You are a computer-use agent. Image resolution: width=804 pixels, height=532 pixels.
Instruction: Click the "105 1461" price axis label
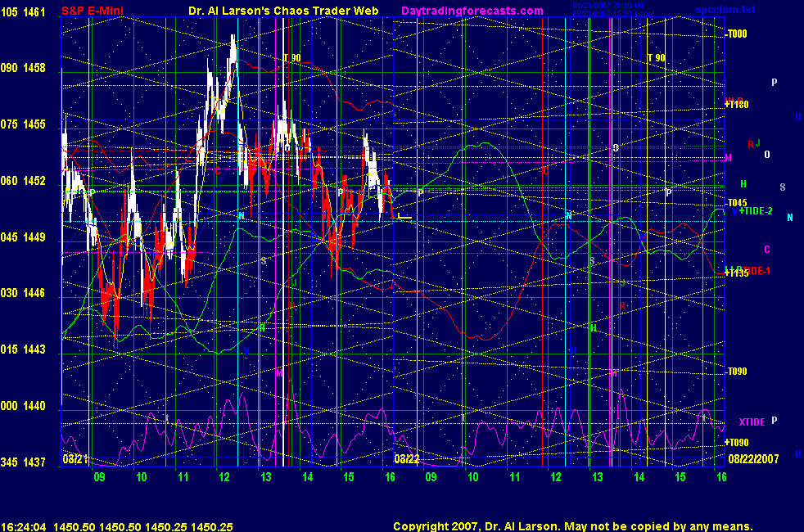coord(23,11)
